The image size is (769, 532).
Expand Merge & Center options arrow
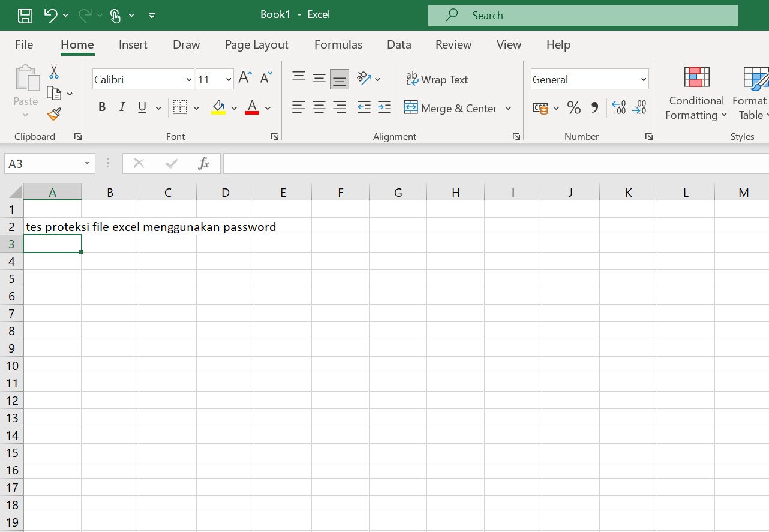click(x=508, y=109)
